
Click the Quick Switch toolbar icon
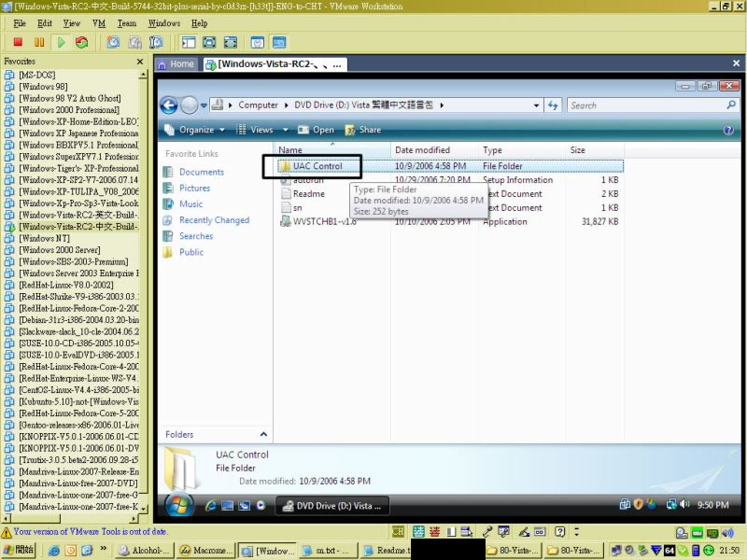coord(231,42)
